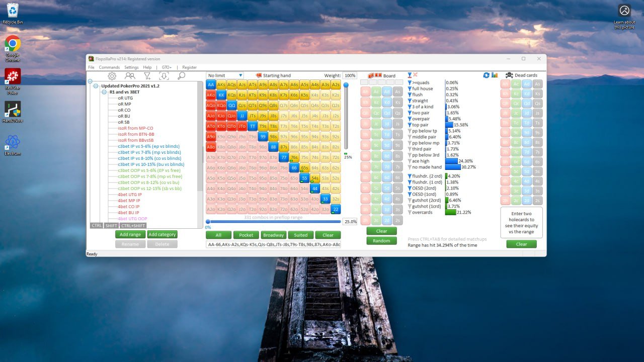Open the File menu
This screenshot has height=362, width=644.
91,67
